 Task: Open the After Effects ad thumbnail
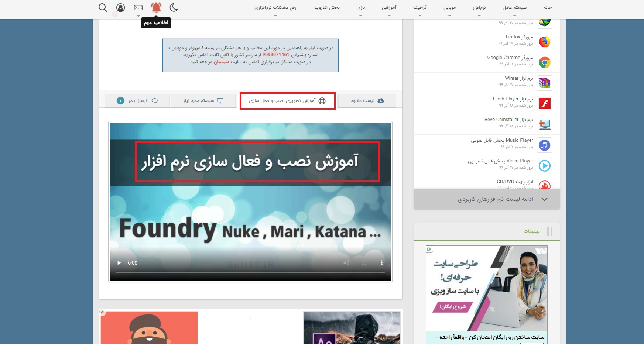pyautogui.click(x=352, y=328)
